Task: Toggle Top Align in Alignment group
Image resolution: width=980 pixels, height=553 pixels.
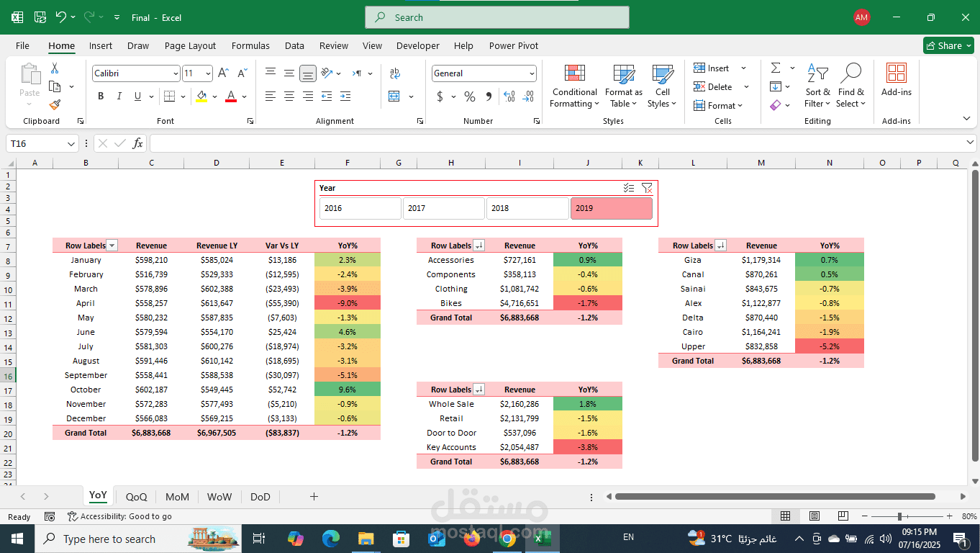Action: (x=271, y=73)
